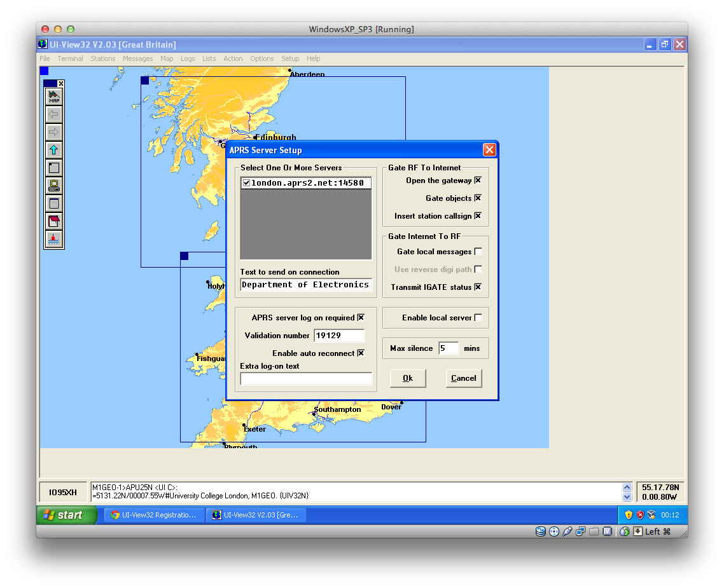
Task: Enable Gate local messages checkbox
Action: pos(478,251)
